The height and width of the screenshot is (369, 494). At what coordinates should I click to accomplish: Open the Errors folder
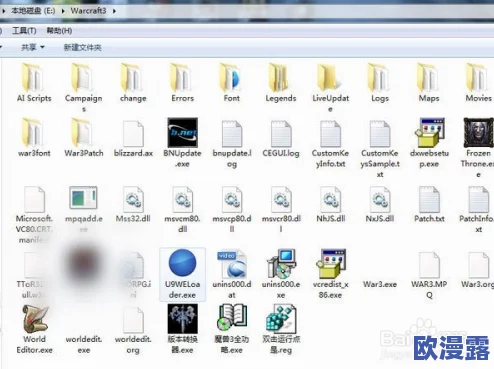tap(182, 83)
